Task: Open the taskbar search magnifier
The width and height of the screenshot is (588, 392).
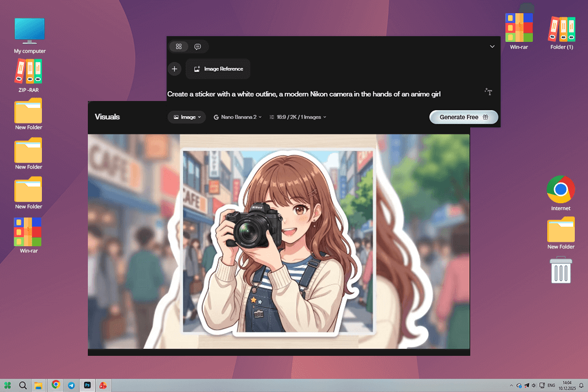Action: [x=23, y=385]
